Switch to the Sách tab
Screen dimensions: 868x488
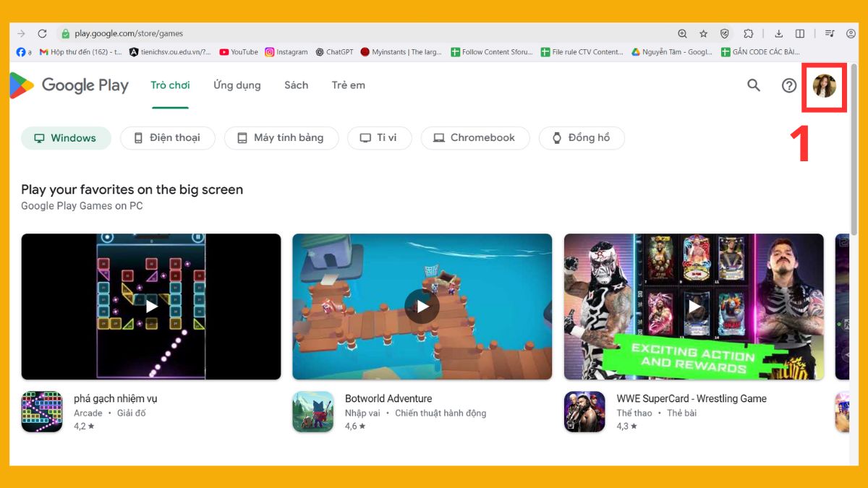pyautogui.click(x=296, y=85)
